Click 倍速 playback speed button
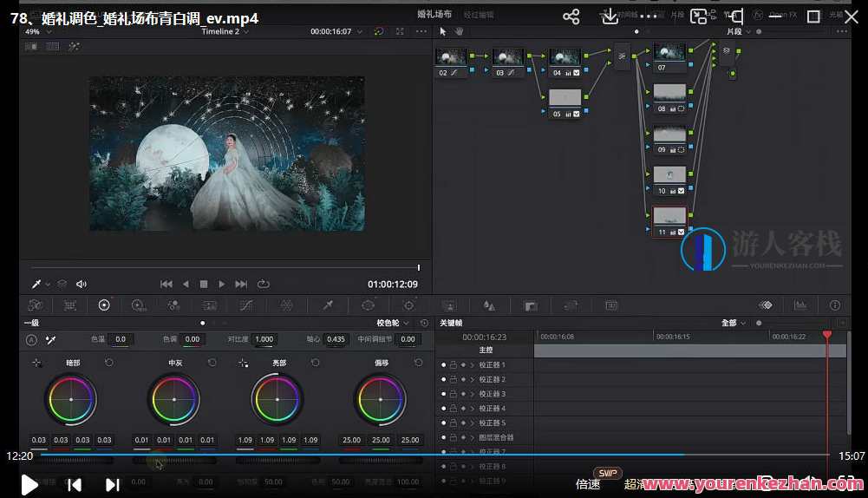Screen dimensions: 868x498 588,484
